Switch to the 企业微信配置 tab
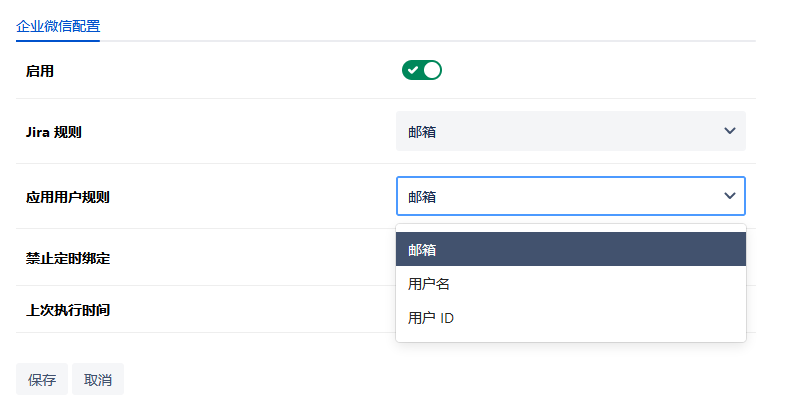The height and width of the screenshot is (413, 802). point(58,25)
